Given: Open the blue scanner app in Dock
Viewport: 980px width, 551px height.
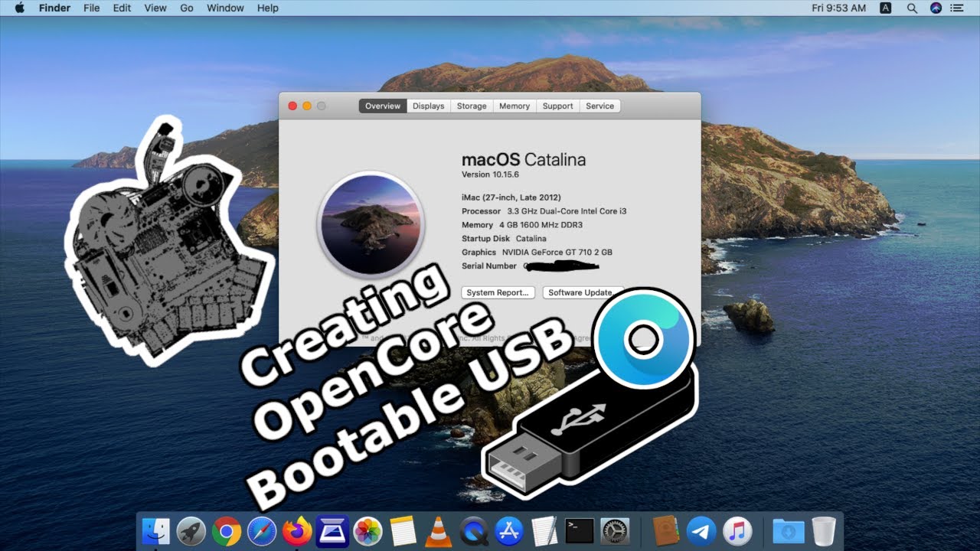Looking at the screenshot, I should click(x=332, y=530).
